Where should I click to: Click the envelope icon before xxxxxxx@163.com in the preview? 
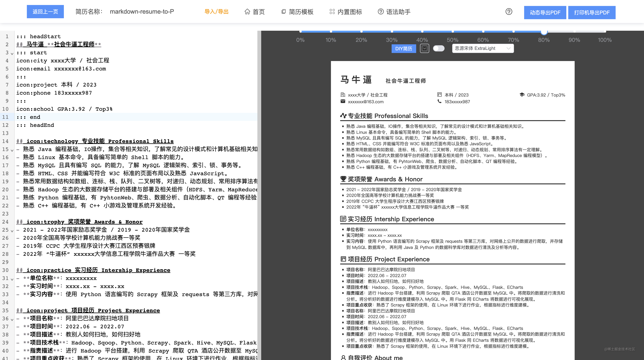tap(343, 101)
